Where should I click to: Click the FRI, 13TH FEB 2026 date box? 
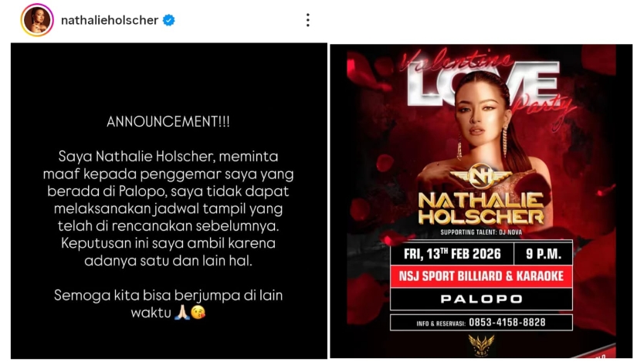(452, 254)
